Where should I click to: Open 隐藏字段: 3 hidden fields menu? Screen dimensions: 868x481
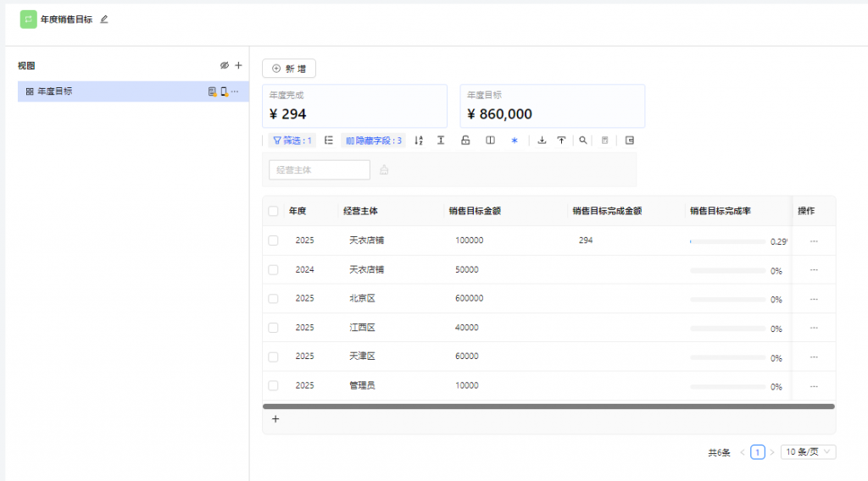click(x=374, y=141)
